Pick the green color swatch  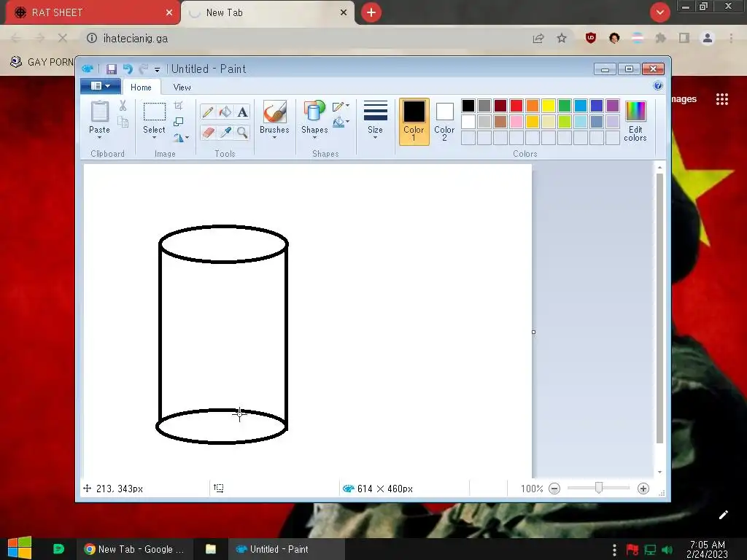click(565, 106)
